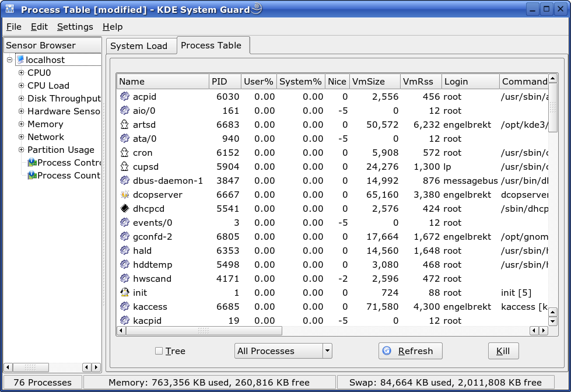Click the gconfd-2 process gear icon
Image resolution: width=571 pixels, height=392 pixels.
click(125, 236)
